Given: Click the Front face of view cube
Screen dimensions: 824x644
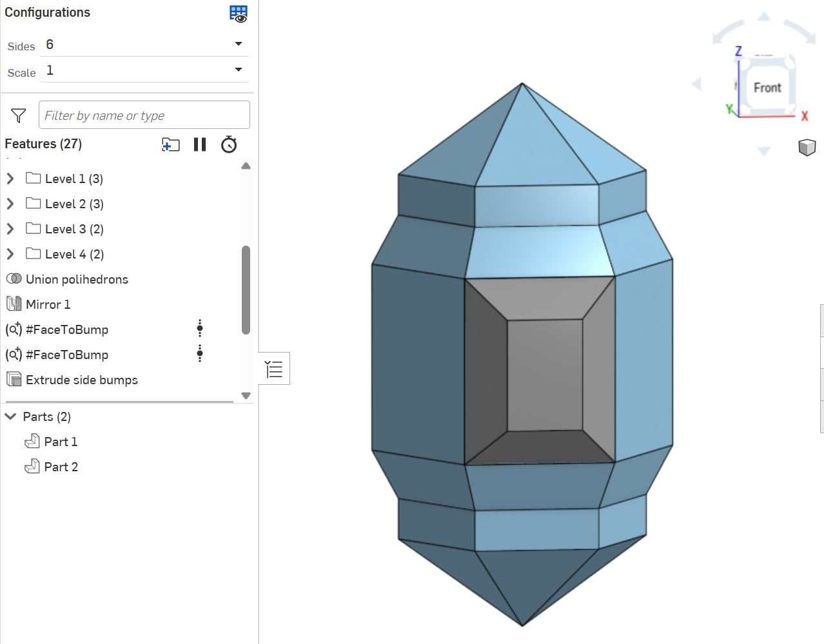Looking at the screenshot, I should click(x=767, y=88).
